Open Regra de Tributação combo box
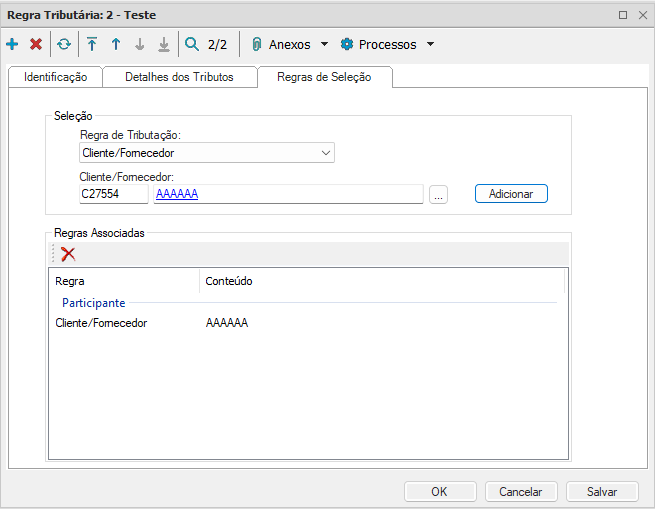The image size is (655, 509). [x=207, y=153]
